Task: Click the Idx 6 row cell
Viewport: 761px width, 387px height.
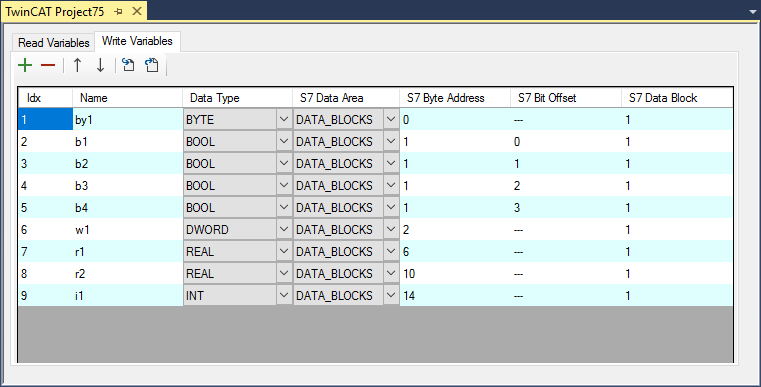Action: (45, 230)
